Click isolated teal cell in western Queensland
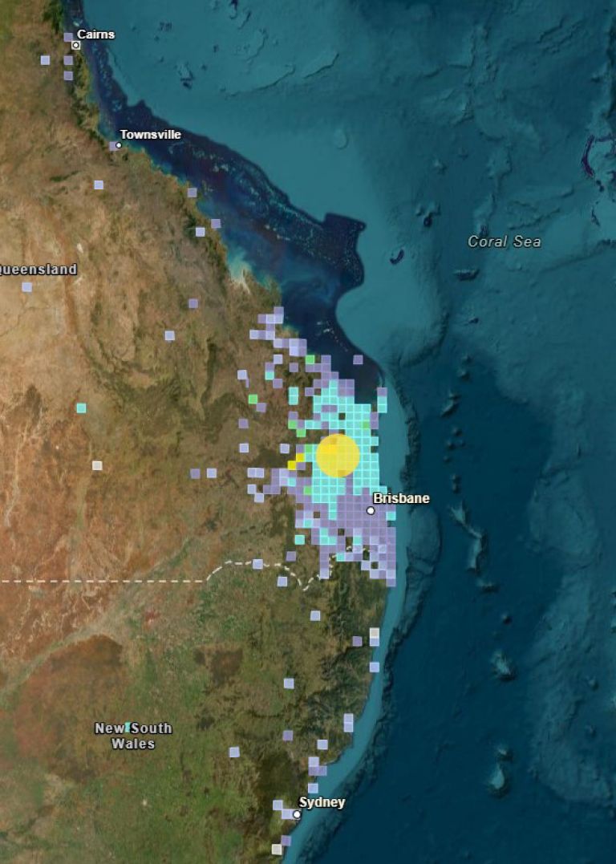Image resolution: width=616 pixels, height=864 pixels. coord(81,408)
